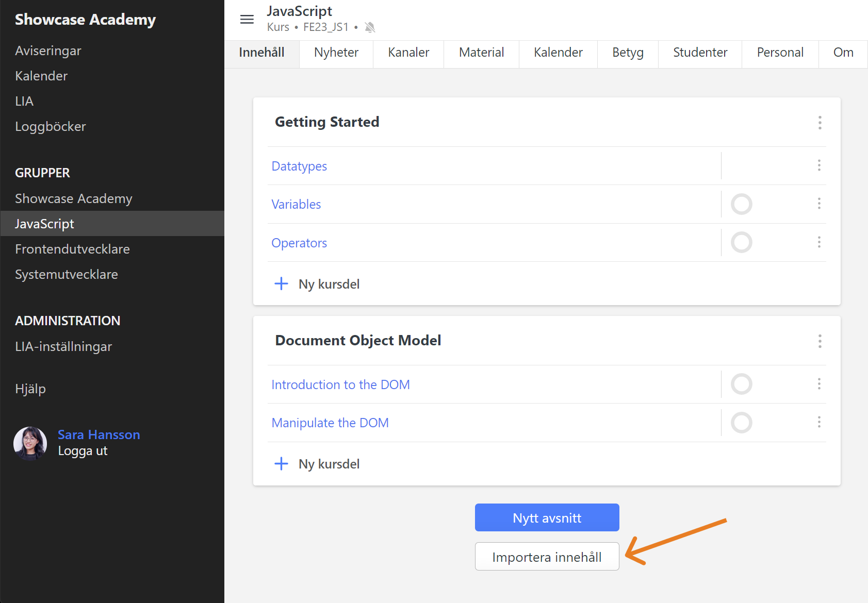Image resolution: width=868 pixels, height=603 pixels.
Task: Open three-dot menu for Variables row
Action: (819, 204)
